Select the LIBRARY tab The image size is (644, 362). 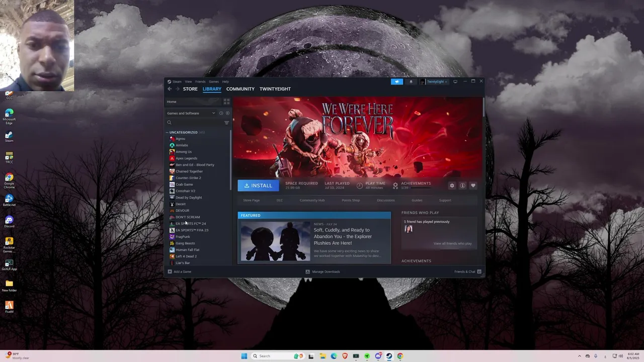coord(212,89)
